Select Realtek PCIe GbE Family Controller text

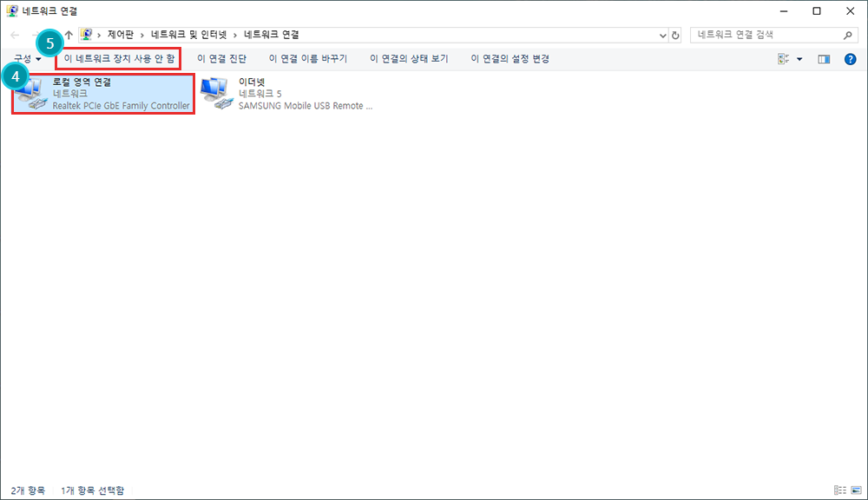pos(122,106)
